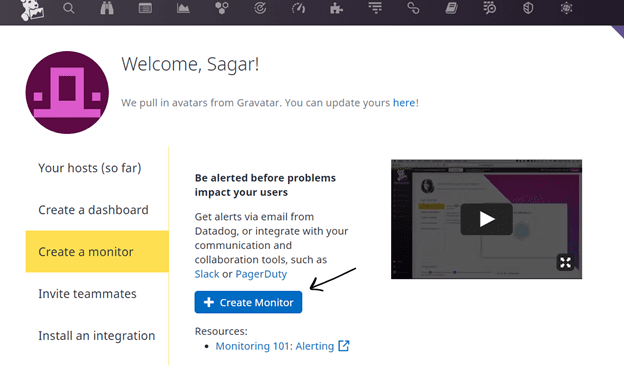Expand the video to fullscreen
Screen dimensions: 624x365
pos(566,262)
